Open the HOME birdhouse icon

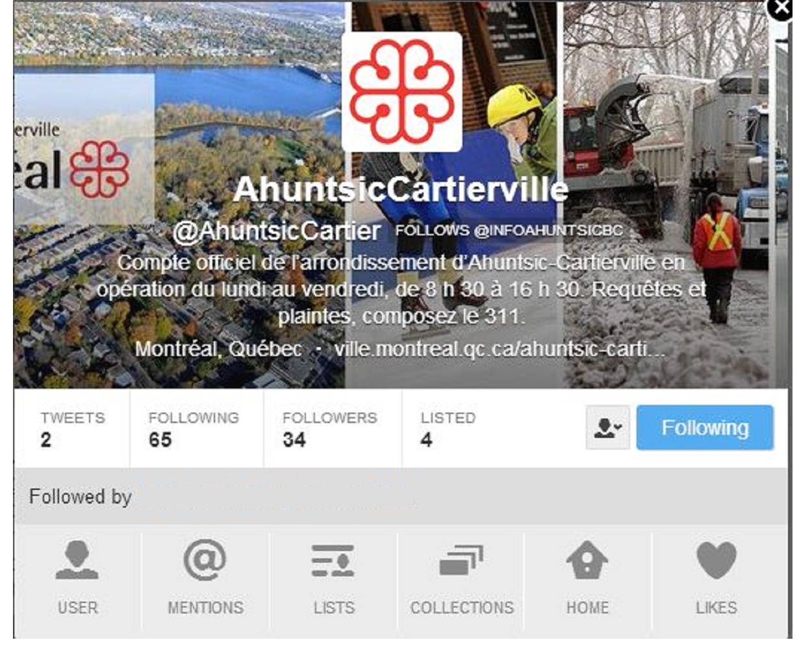click(587, 560)
